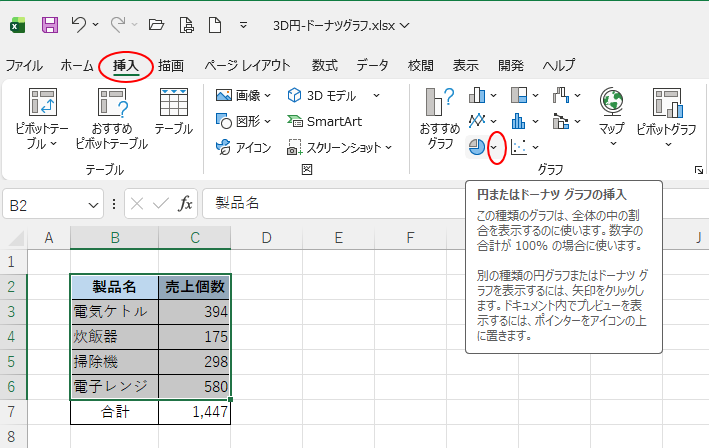The width and height of the screenshot is (709, 448).
Task: Insert a 3D モデル
Action: click(321, 95)
